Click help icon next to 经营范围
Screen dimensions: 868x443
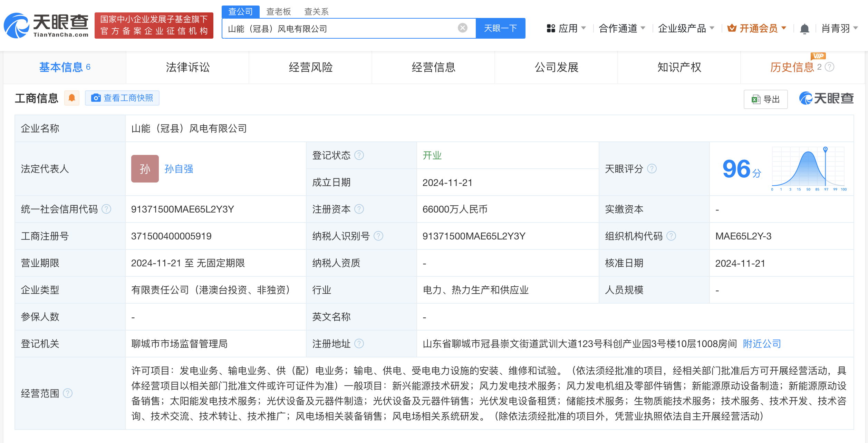(x=68, y=393)
